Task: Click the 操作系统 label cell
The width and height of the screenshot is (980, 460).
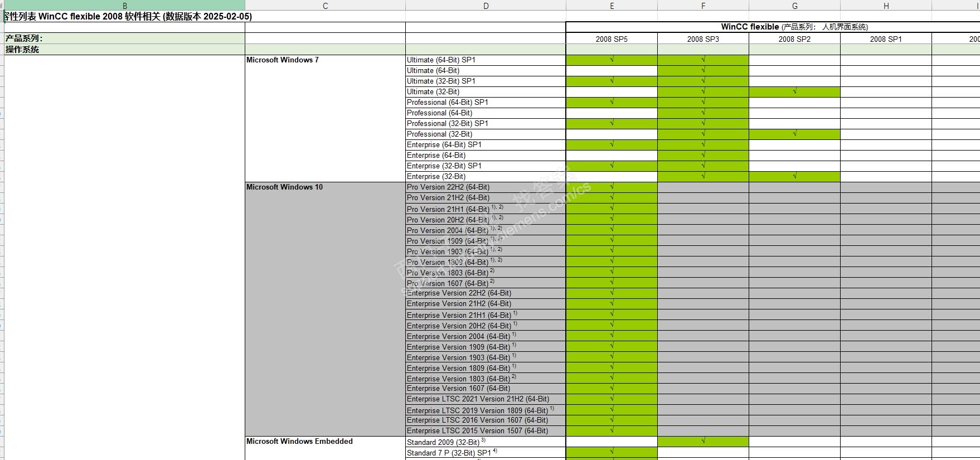Action: [x=124, y=50]
